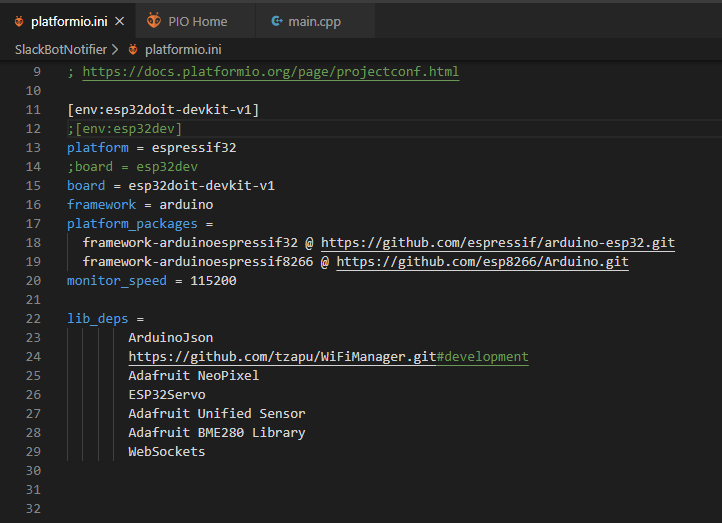Click the ArduinoJson library entry
The width and height of the screenshot is (722, 523).
point(171,337)
